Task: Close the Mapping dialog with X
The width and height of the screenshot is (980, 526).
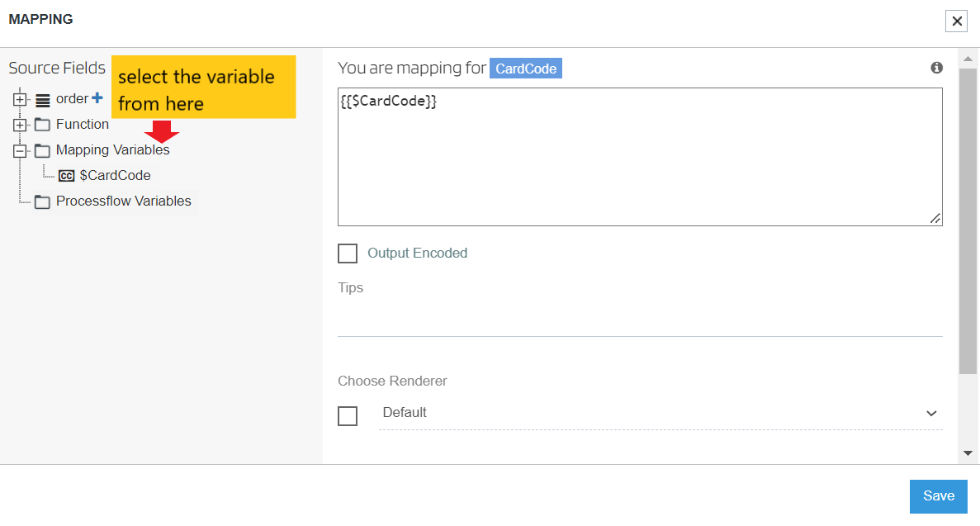Action: click(956, 21)
